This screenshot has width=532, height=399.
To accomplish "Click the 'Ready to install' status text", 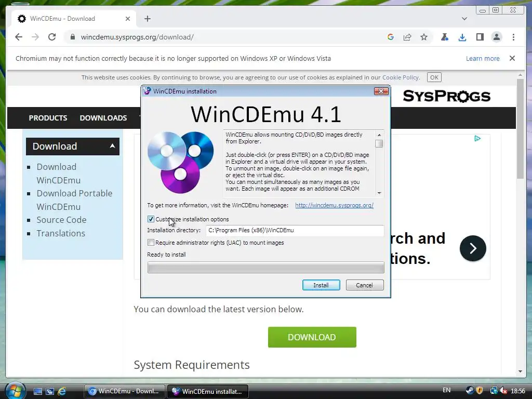I will [166, 255].
